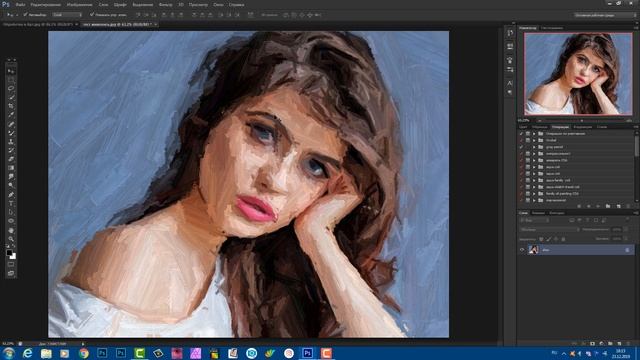This screenshot has width=640, height=360.
Task: Select the Pen tool
Action: tap(11, 195)
